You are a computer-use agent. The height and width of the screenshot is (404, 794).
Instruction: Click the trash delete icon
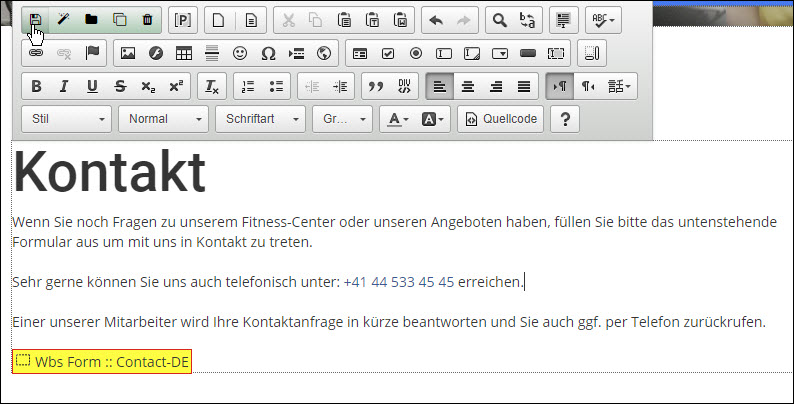pyautogui.click(x=147, y=19)
